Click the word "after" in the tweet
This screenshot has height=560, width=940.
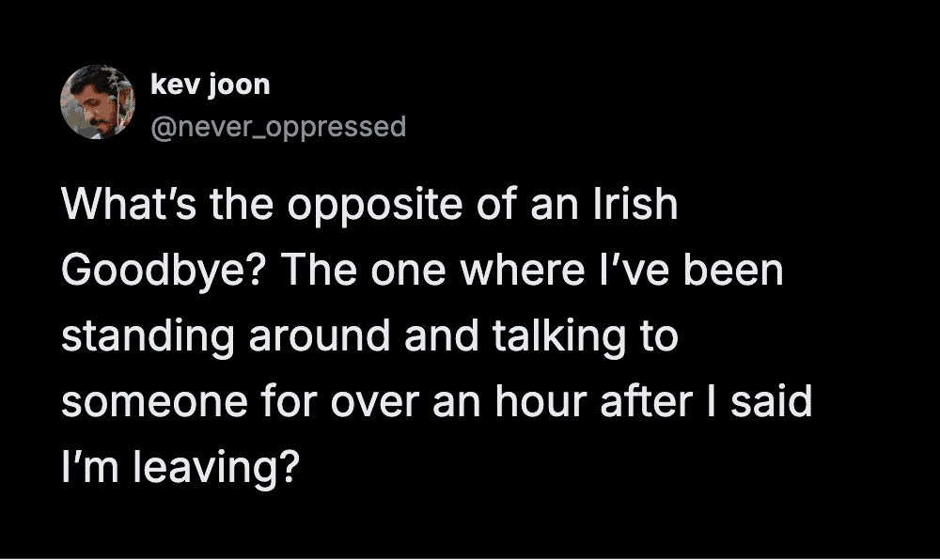640,403
